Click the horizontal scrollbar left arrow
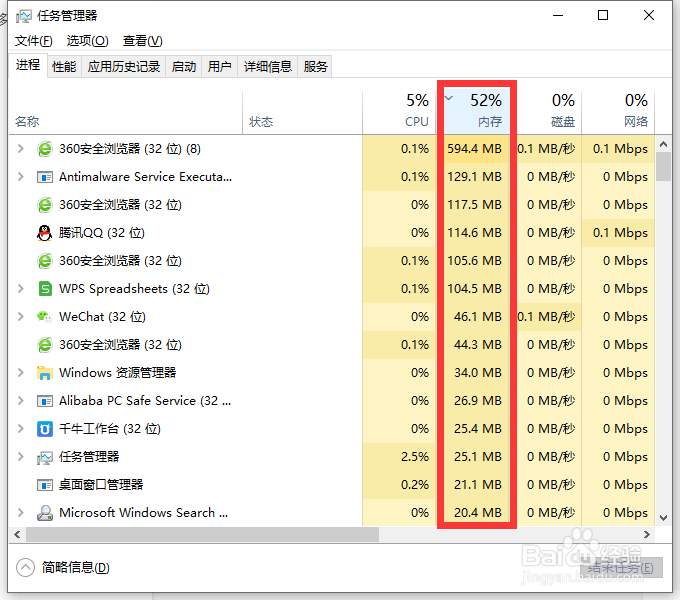680x600 pixels. click(17, 535)
